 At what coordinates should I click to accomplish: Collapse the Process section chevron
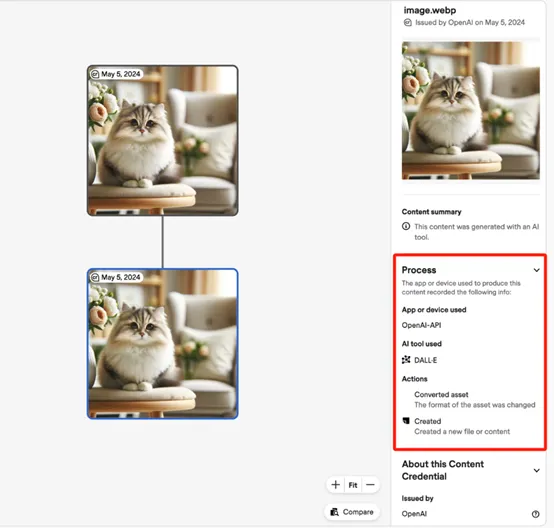pos(536,270)
